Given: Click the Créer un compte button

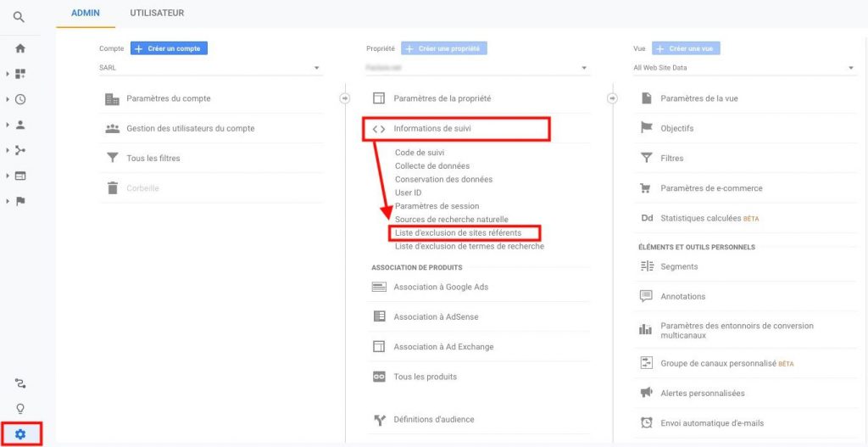Looking at the screenshot, I should pyautogui.click(x=169, y=49).
